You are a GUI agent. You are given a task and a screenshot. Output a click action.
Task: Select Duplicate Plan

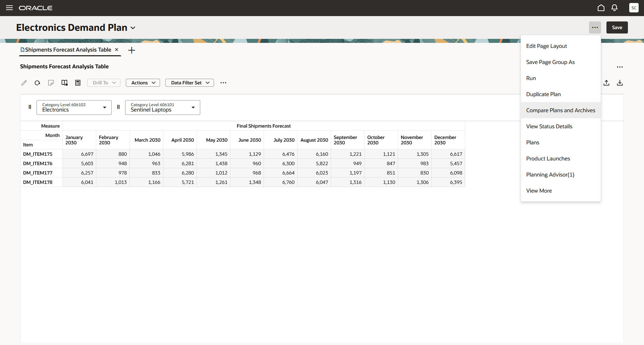point(561,94)
